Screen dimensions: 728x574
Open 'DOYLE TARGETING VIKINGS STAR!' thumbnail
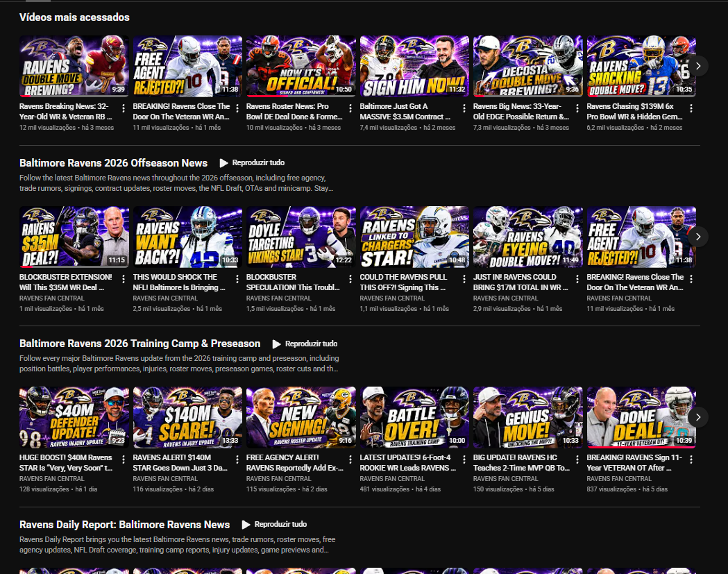[x=301, y=237]
